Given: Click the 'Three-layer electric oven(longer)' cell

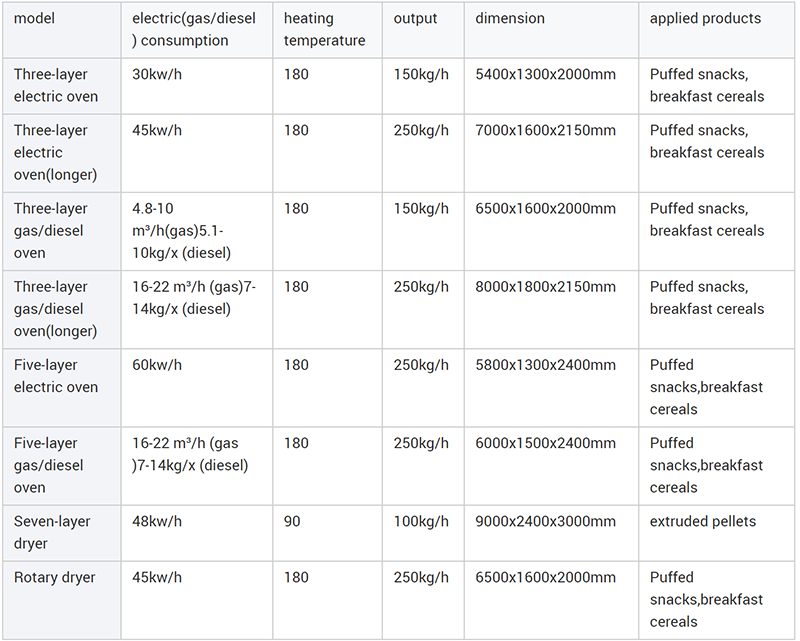Looking at the screenshot, I should click(62, 153).
